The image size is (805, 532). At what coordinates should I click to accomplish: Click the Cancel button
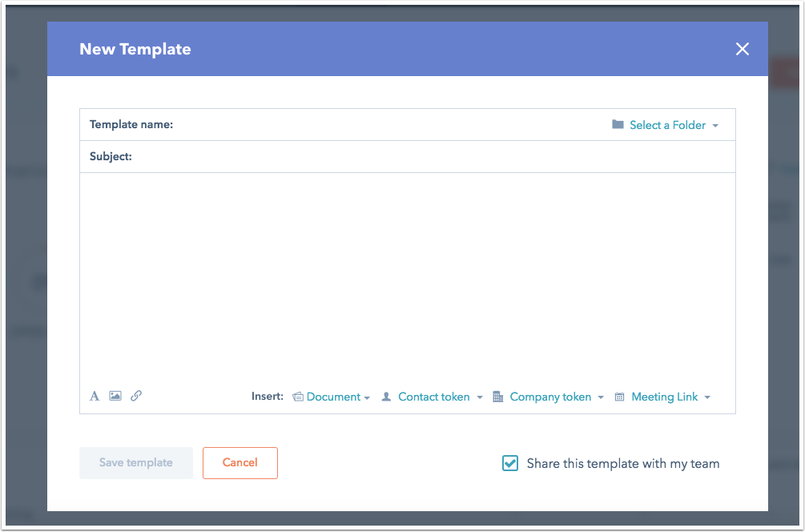point(240,462)
